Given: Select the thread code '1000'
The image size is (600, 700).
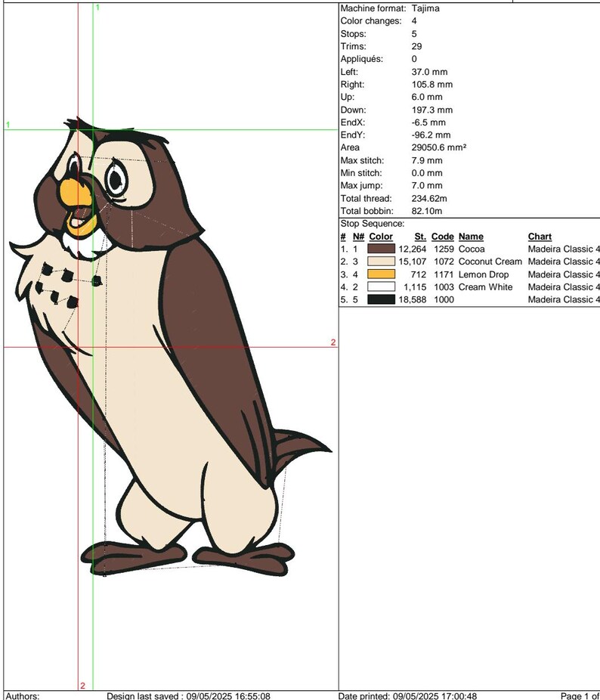Looking at the screenshot, I should coord(444,299).
